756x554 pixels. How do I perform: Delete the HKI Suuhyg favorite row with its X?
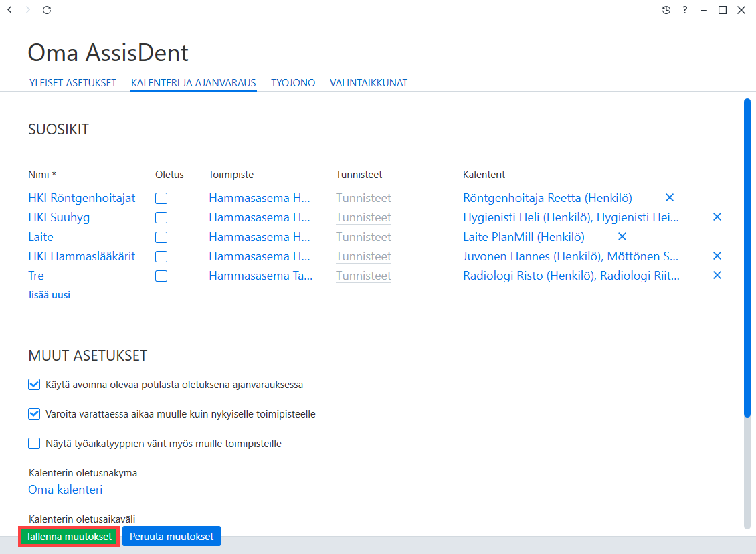[x=717, y=217]
